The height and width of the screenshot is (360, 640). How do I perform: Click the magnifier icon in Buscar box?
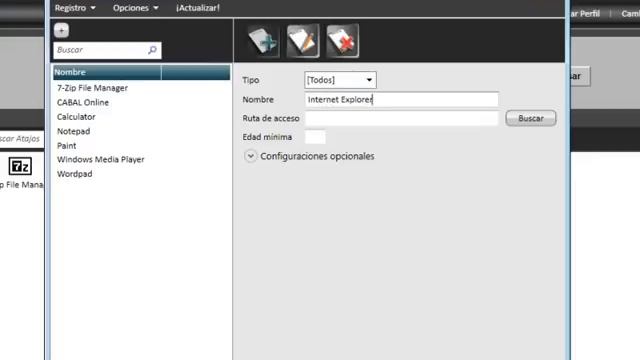click(152, 50)
